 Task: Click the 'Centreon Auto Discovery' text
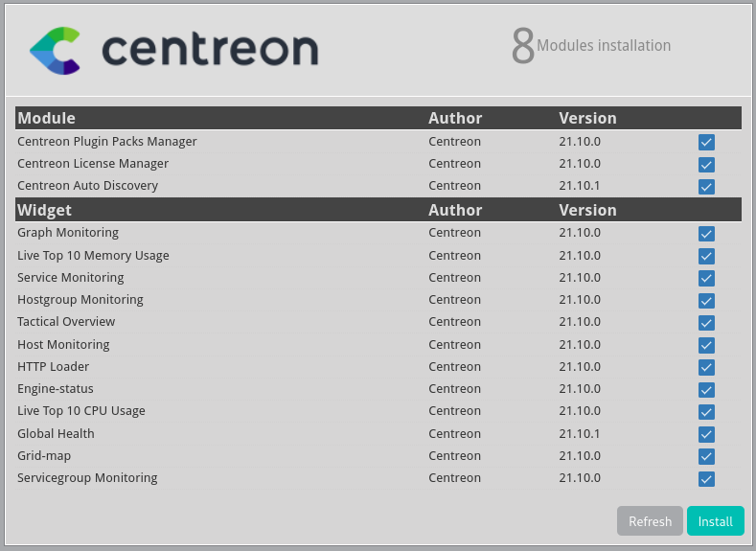click(x=88, y=186)
